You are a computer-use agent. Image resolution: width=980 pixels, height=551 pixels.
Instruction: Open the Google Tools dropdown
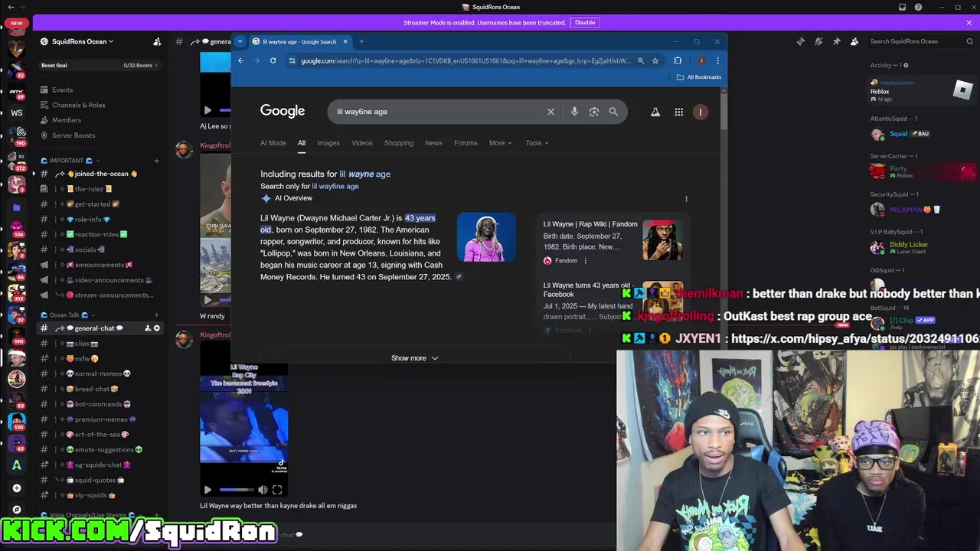click(537, 143)
